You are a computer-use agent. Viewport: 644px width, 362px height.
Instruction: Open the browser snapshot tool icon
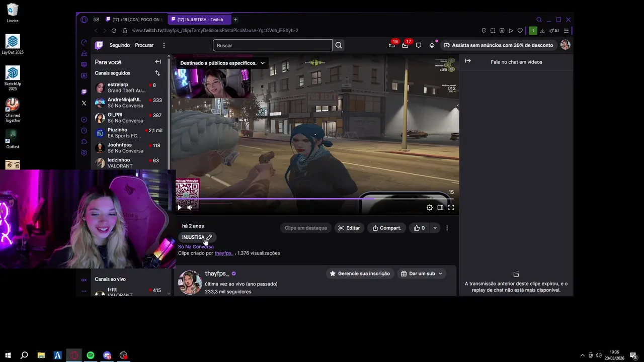(493, 31)
